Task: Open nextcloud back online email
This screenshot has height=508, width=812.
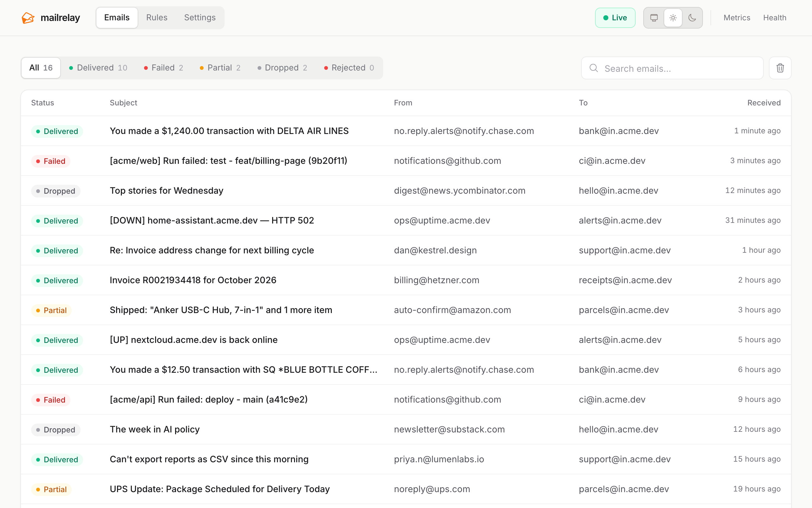Action: point(406,340)
